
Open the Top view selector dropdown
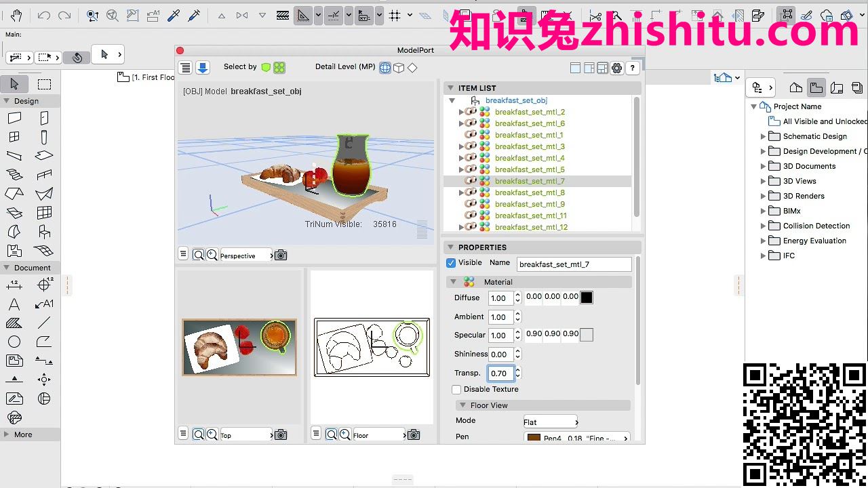(x=247, y=435)
